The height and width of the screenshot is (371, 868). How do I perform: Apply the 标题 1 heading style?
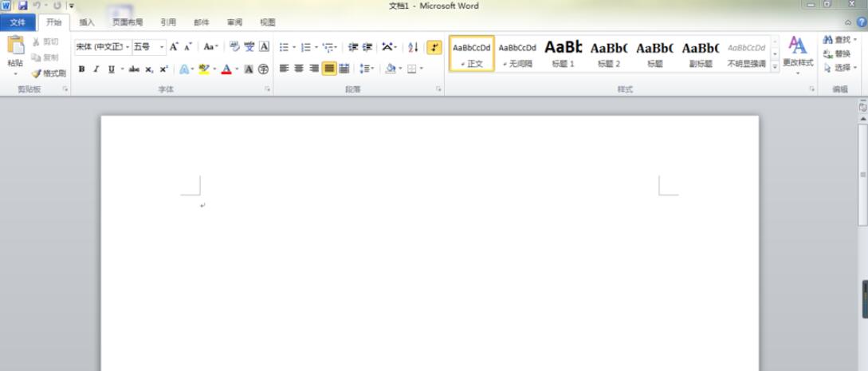[563, 53]
